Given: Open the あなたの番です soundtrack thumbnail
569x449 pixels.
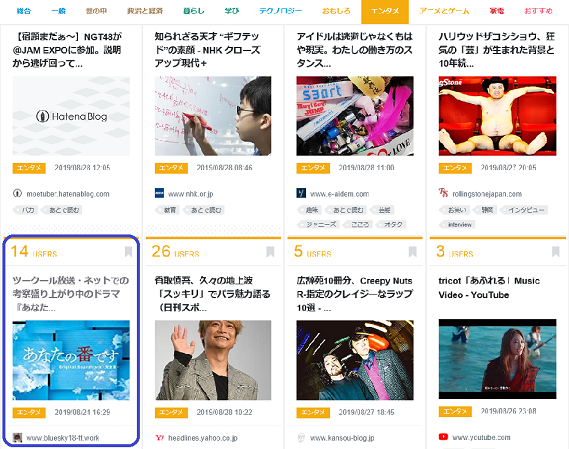Looking at the screenshot, I should [x=71, y=360].
